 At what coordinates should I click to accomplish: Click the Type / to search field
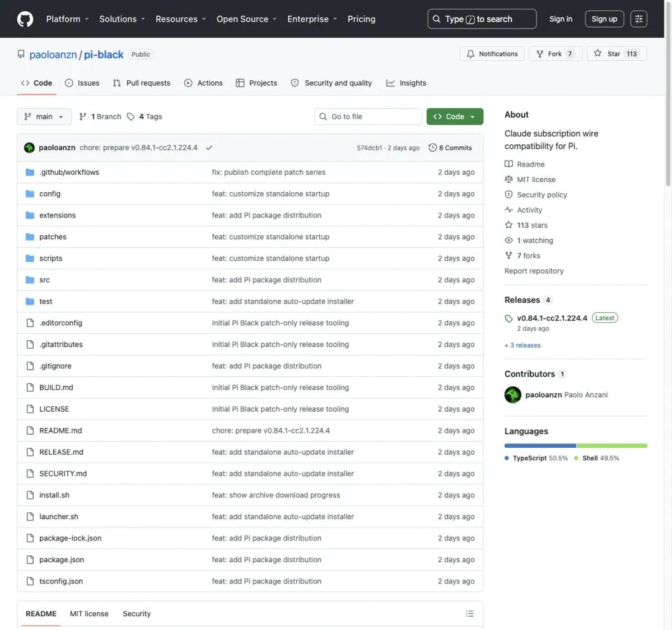pos(482,19)
